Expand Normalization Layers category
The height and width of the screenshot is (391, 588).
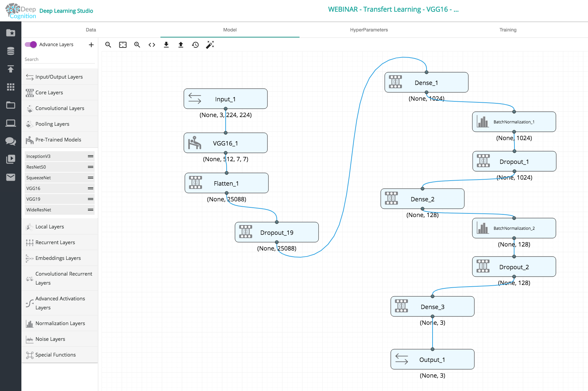tap(60, 323)
